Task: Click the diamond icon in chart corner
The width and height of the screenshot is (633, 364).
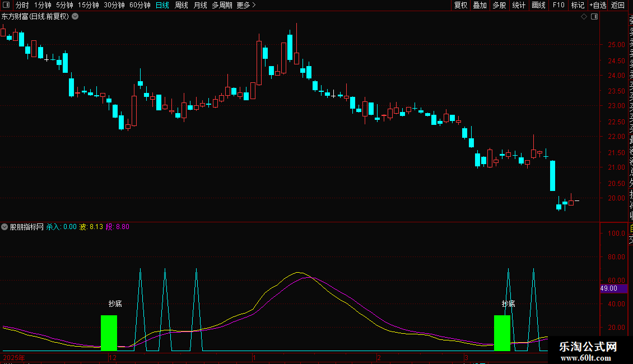Action: tap(584, 17)
